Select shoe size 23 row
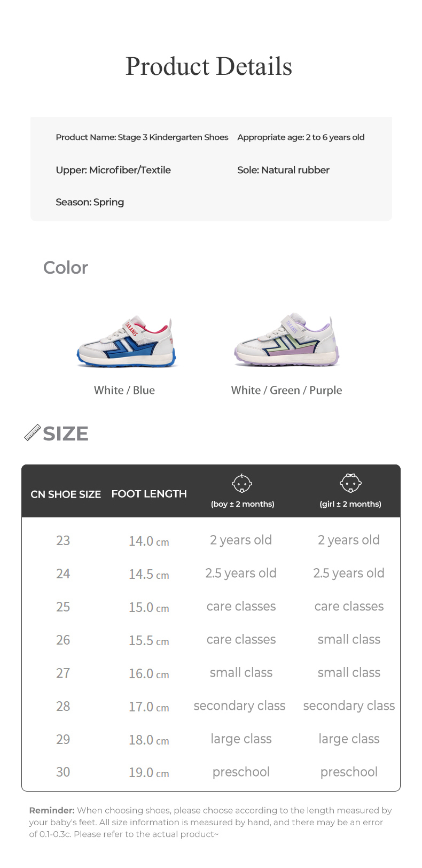This screenshot has width=422, height=868. coord(63,540)
